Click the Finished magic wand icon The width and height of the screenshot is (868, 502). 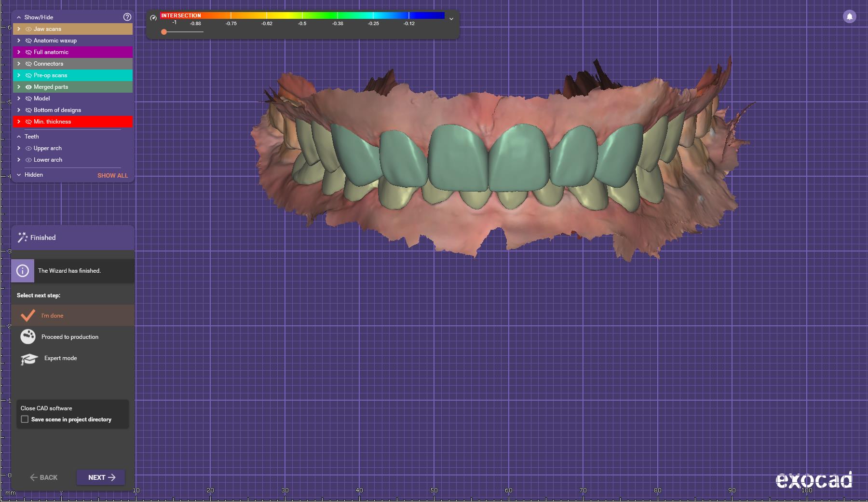(22, 237)
